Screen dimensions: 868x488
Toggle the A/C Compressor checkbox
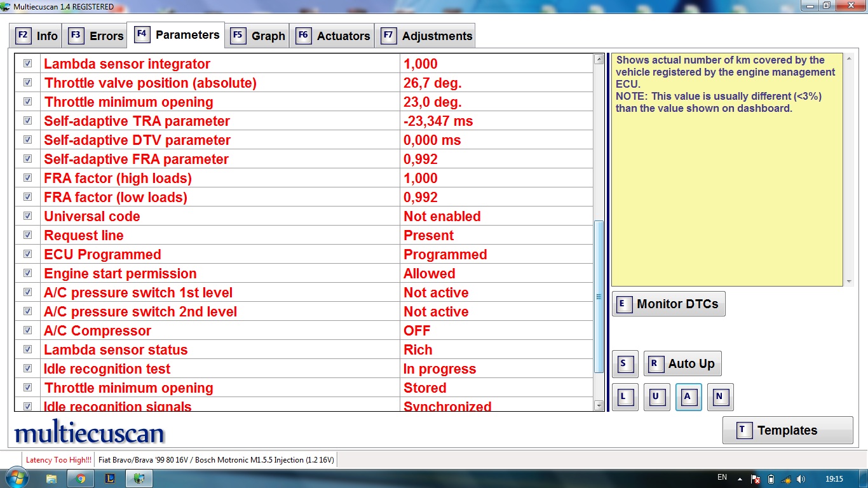[x=27, y=330]
